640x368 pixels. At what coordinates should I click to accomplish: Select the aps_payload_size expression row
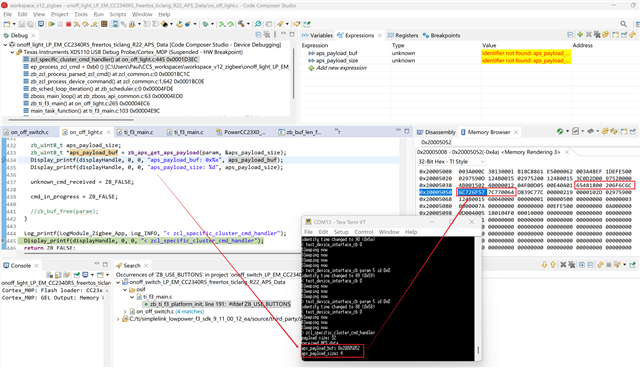[x=337, y=60]
